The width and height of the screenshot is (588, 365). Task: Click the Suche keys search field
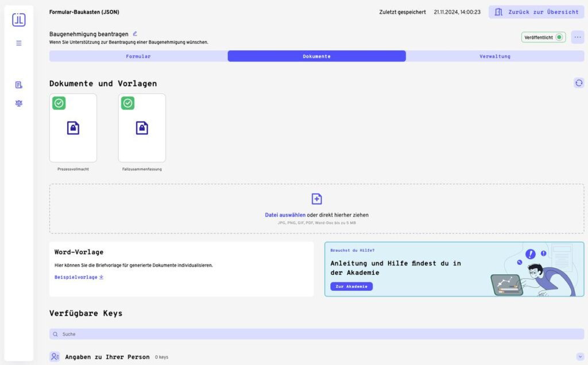(316, 334)
